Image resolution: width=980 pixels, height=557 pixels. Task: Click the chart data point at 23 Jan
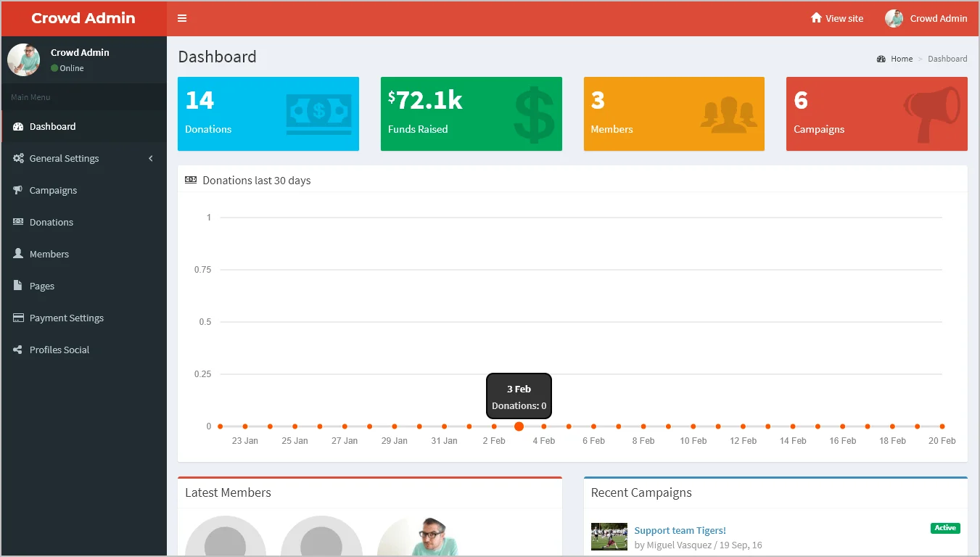[x=245, y=426]
